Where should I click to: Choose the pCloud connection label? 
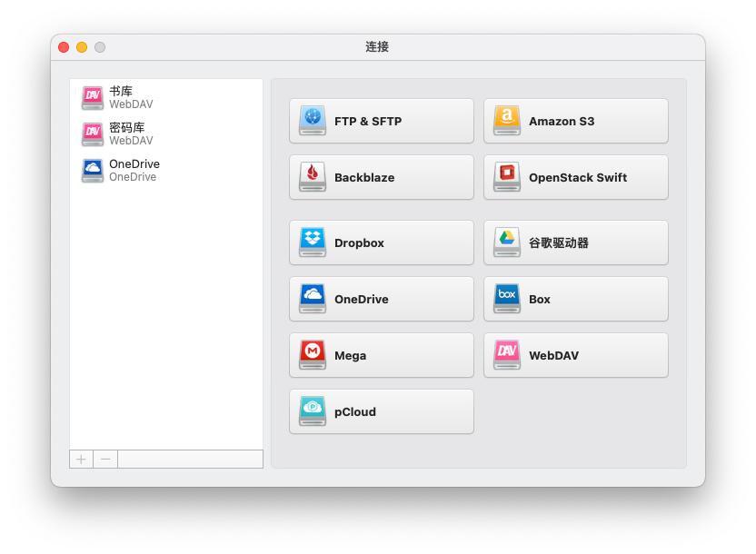coord(355,412)
